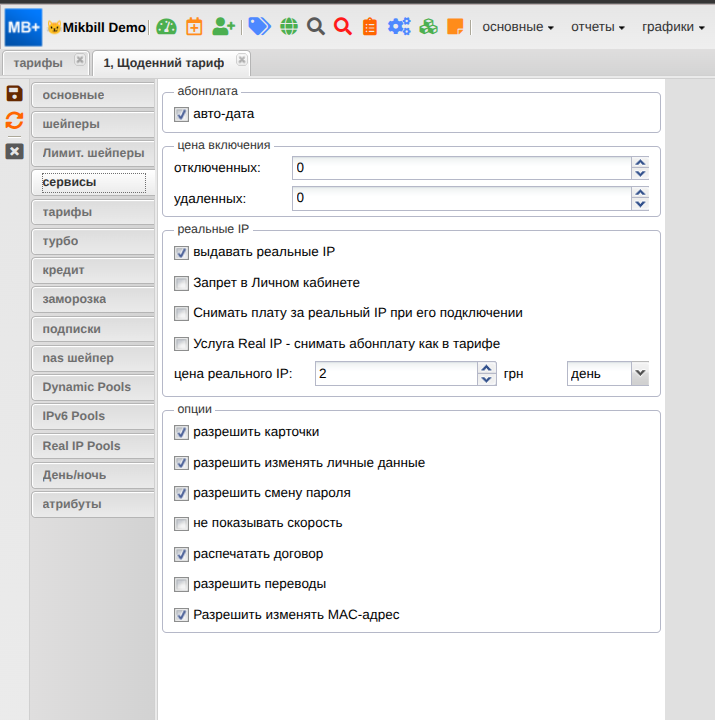Viewport: 715px width, 720px height.
Task: Click the red magnifier search icon
Action: (x=343, y=27)
